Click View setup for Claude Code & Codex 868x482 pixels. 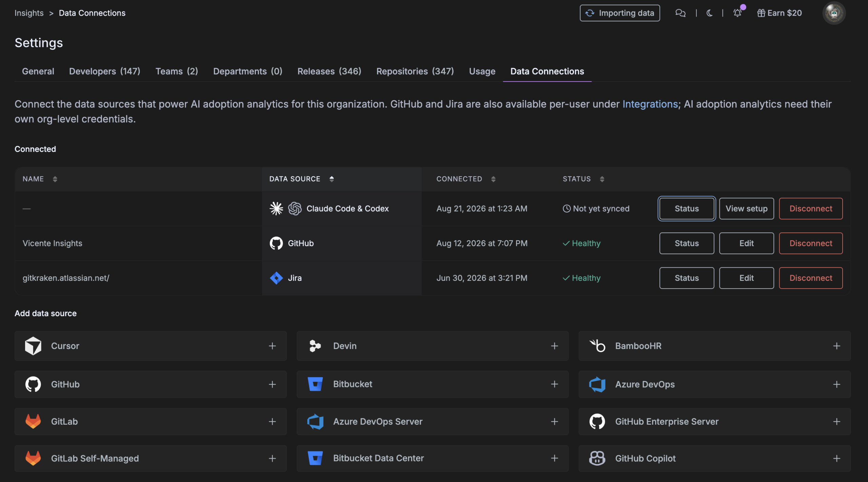tap(746, 208)
